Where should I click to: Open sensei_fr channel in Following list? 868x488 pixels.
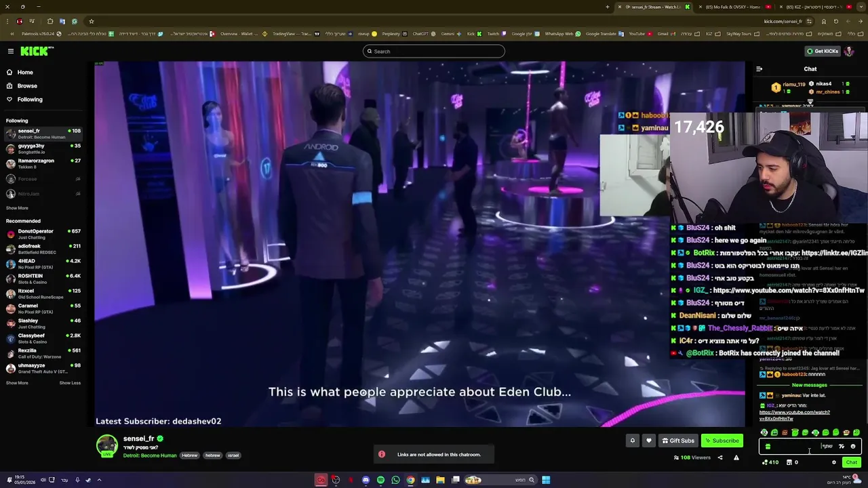[x=43, y=134]
